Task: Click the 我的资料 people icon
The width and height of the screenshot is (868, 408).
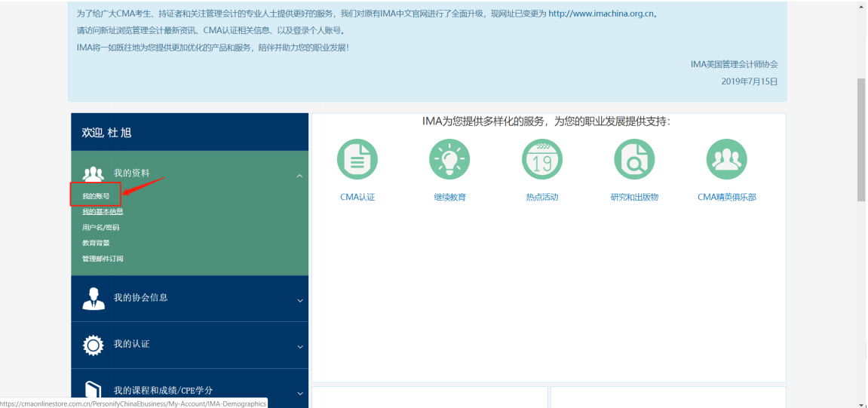Action: (x=94, y=174)
